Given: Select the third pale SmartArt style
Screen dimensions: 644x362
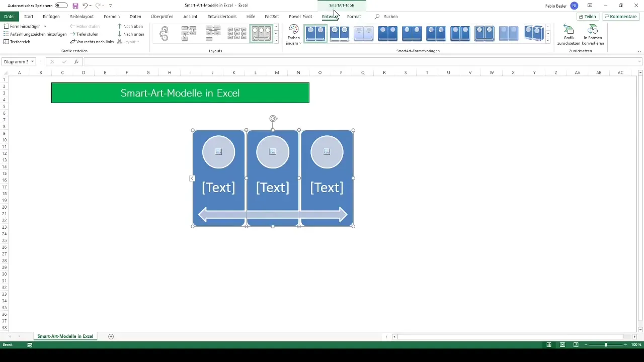Looking at the screenshot, I should click(x=364, y=34).
